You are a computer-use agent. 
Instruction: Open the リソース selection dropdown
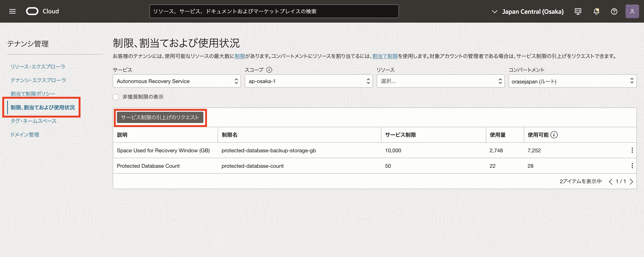click(x=441, y=81)
